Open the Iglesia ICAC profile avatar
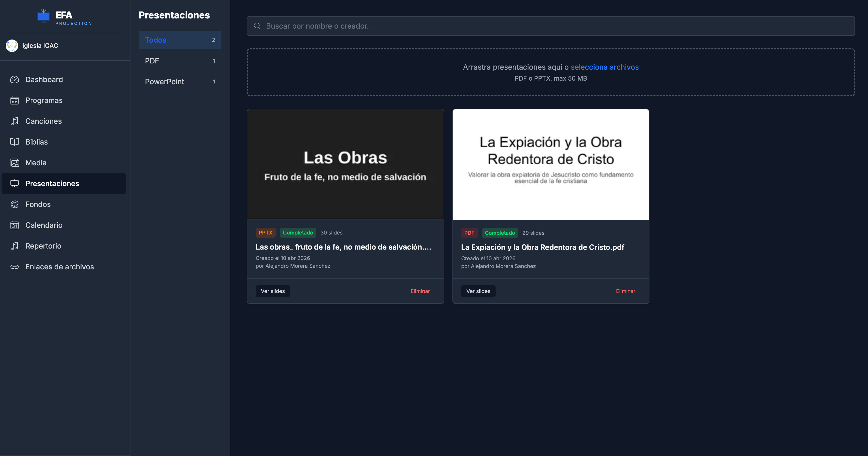Viewport: 868px width, 456px height. [x=12, y=45]
